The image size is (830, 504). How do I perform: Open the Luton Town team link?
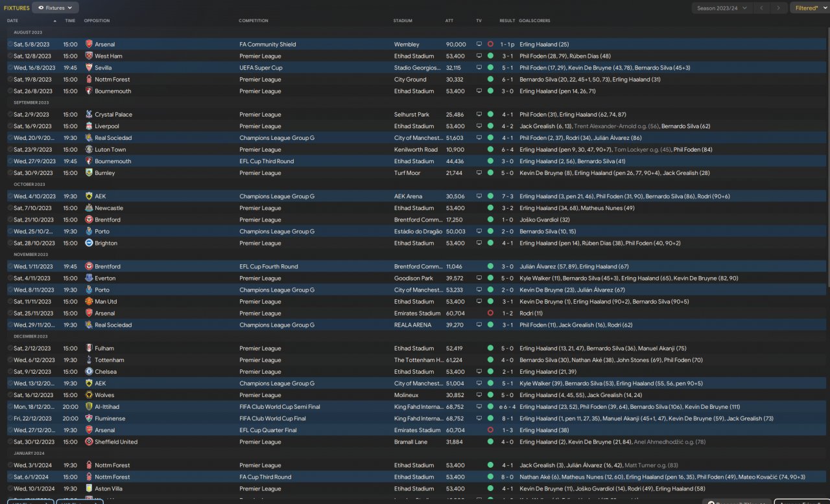click(110, 150)
